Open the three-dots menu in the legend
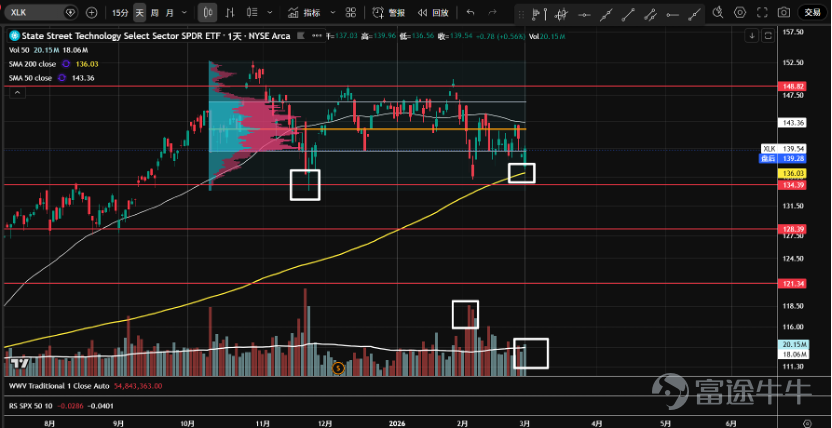The width and height of the screenshot is (832, 428). 318,36
